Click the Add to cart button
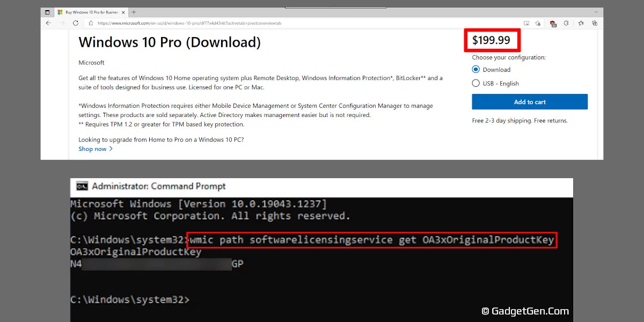The height and width of the screenshot is (322, 644). click(x=530, y=102)
